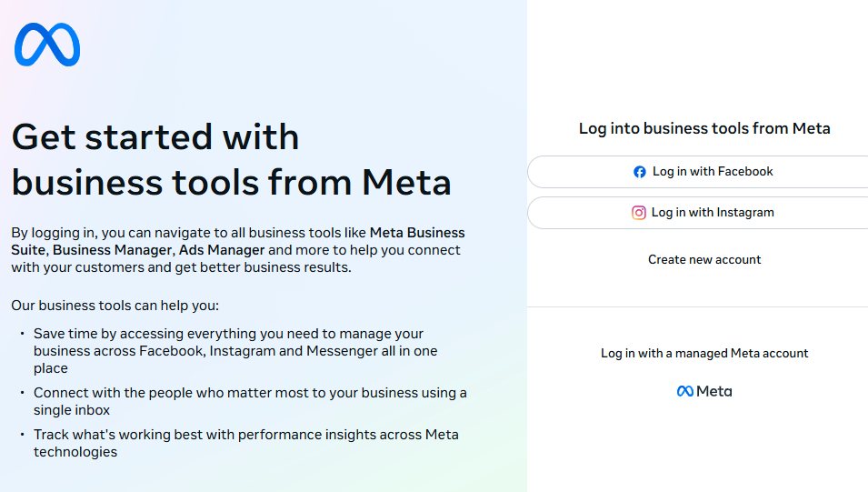Click the "Our business tools can help you:" line
The image size is (868, 492).
tap(115, 305)
